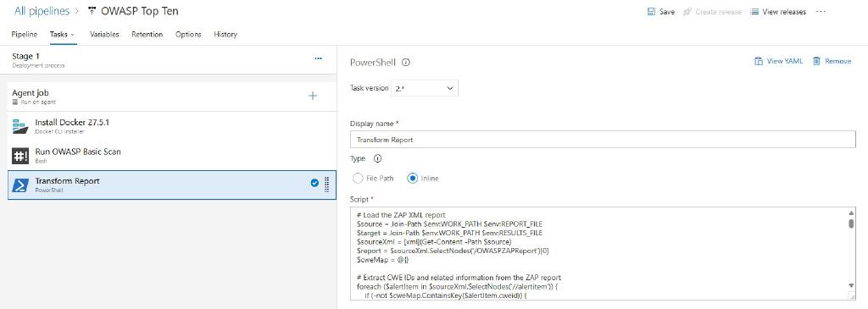Screen dimensions: 868x309
Task: Click the Type info icon
Action: click(378, 158)
